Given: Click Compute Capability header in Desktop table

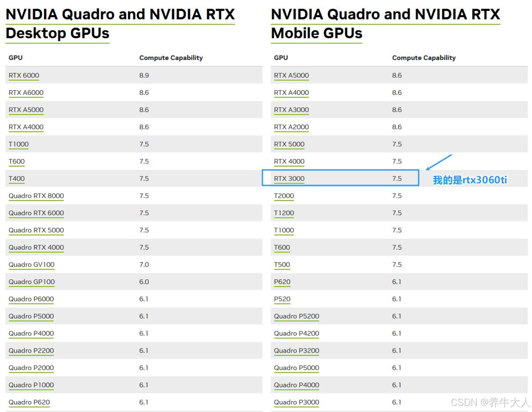Looking at the screenshot, I should tap(171, 57).
